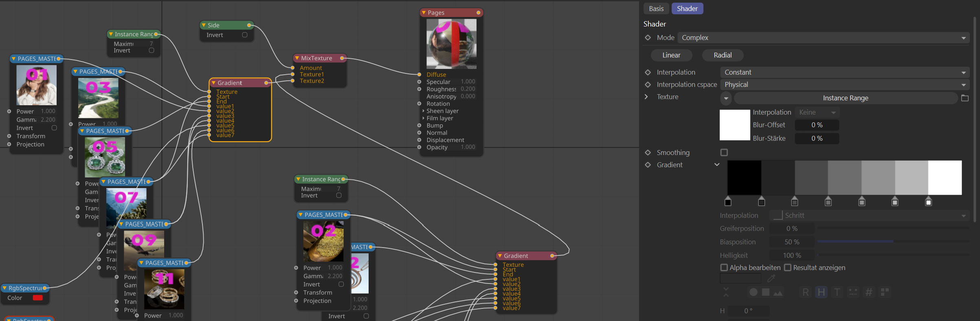Image resolution: width=980 pixels, height=321 pixels.
Task: Select the first black gradient knot
Action: [728, 201]
